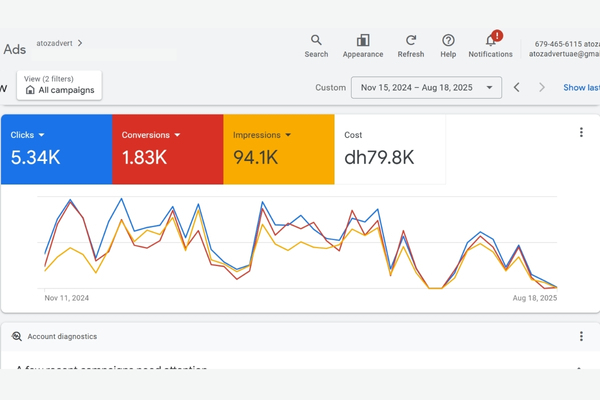Expand the Clicks metric dropdown
The image size is (600, 400).
pyautogui.click(x=43, y=135)
